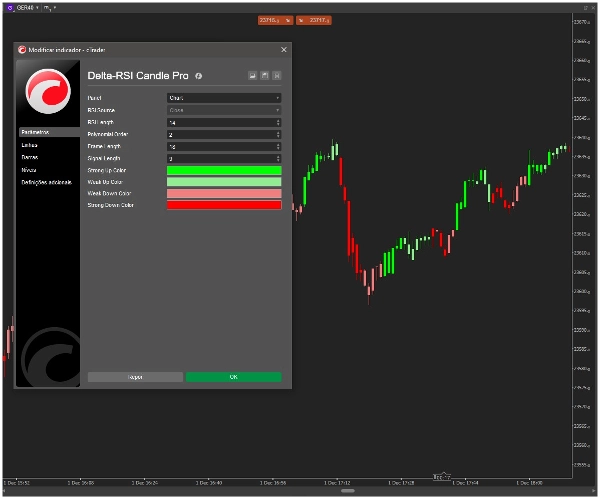Open the Weak Up Color light green swatch
The height and width of the screenshot is (499, 600).
click(224, 182)
